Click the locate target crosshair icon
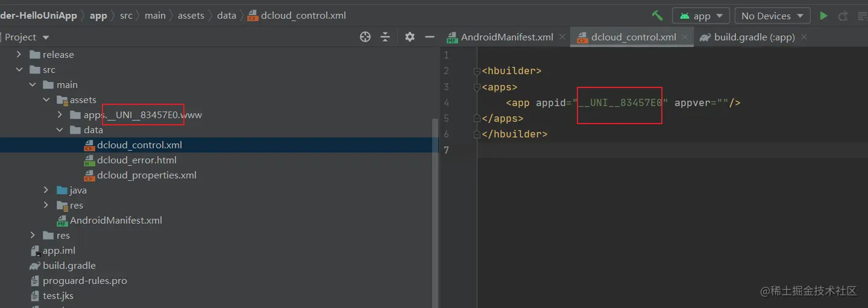This screenshot has width=868, height=308. tap(365, 37)
